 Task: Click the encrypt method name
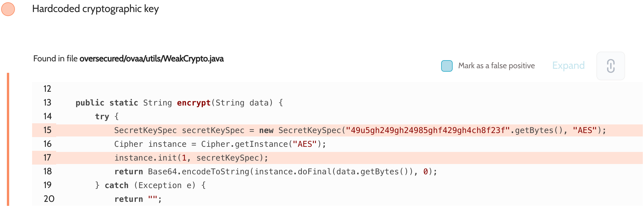click(194, 103)
